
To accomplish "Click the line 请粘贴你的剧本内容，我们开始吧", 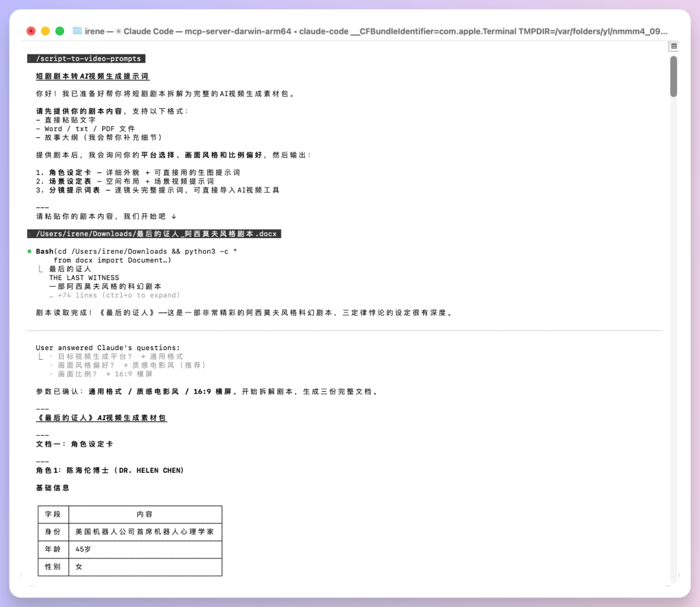I will coord(106,217).
